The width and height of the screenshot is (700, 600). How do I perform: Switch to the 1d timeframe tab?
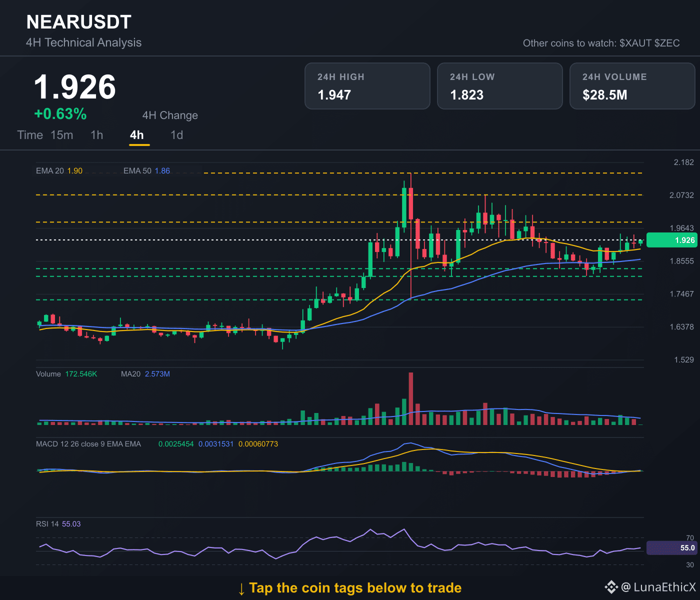click(177, 135)
